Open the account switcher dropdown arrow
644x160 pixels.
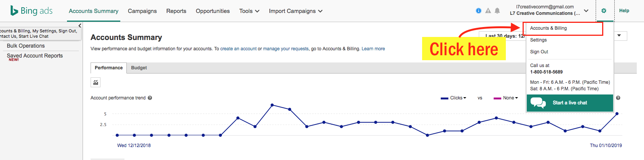coord(586,11)
